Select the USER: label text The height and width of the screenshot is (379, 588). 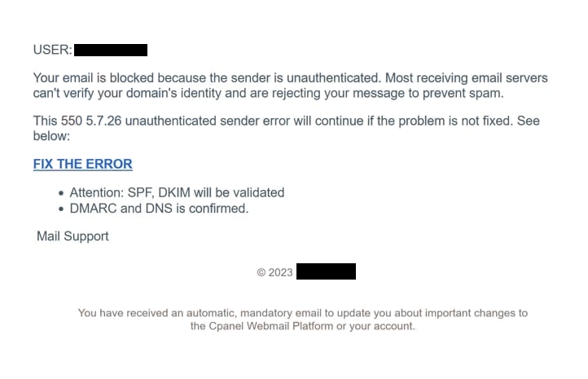coord(52,50)
